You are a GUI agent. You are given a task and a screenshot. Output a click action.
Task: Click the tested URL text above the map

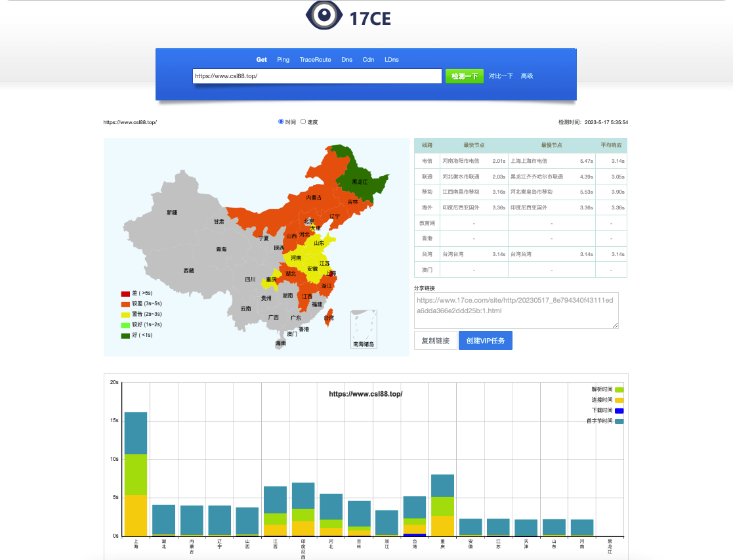pos(130,122)
